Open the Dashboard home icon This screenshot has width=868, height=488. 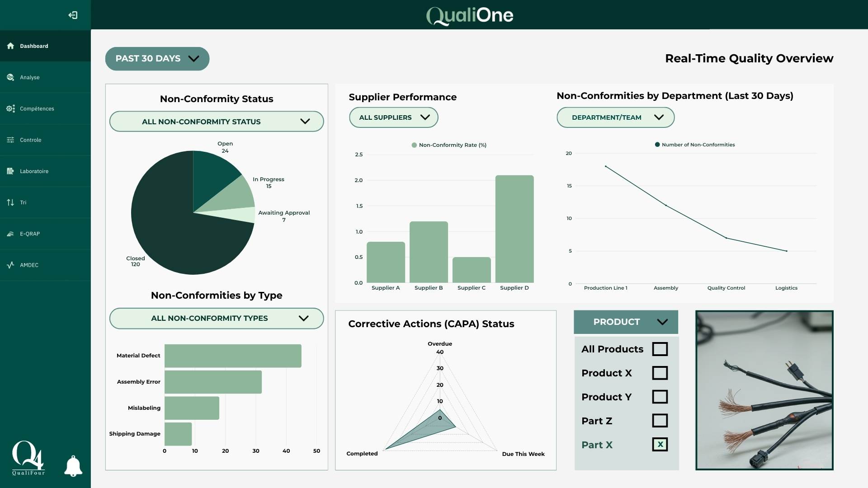click(x=10, y=46)
